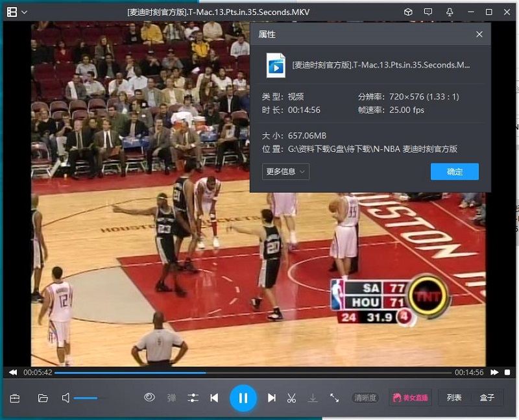This screenshot has width=519, height=420.
Task: Adjust the volume slider
Action: [x=86, y=398]
